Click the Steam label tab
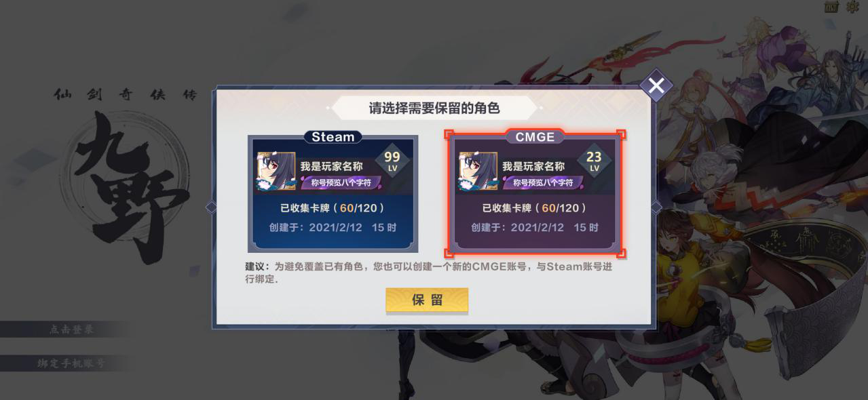The image size is (868, 400). point(333,137)
